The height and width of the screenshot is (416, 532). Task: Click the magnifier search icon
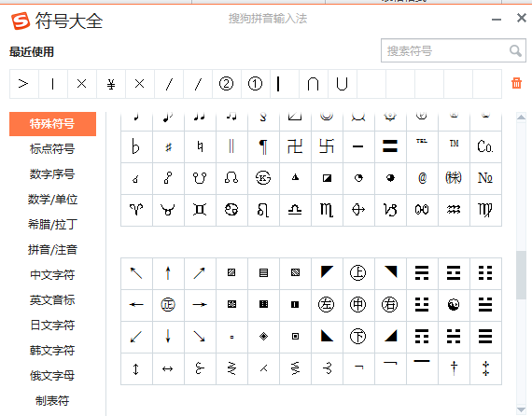click(515, 51)
